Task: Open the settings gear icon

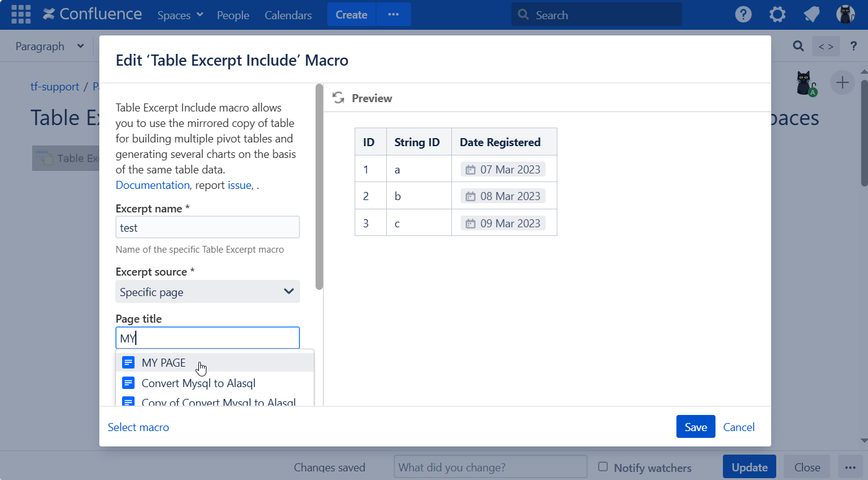Action: coord(777,15)
